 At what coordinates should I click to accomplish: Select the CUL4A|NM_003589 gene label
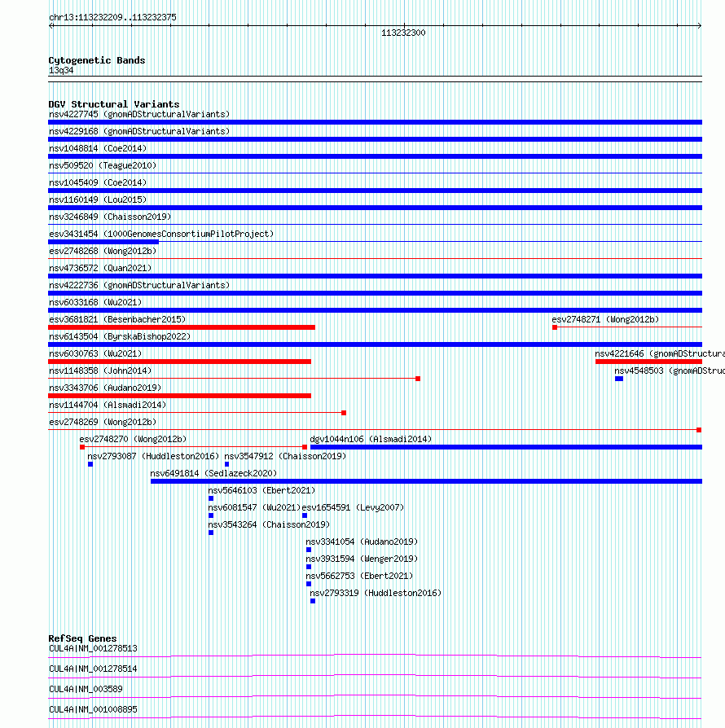click(86, 690)
